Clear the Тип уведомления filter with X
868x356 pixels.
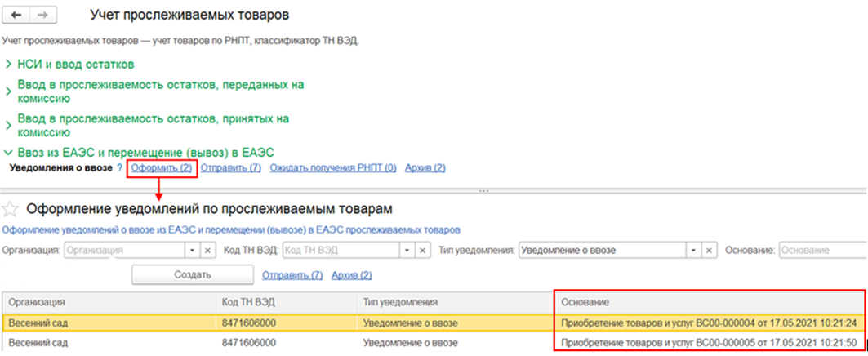tap(710, 250)
